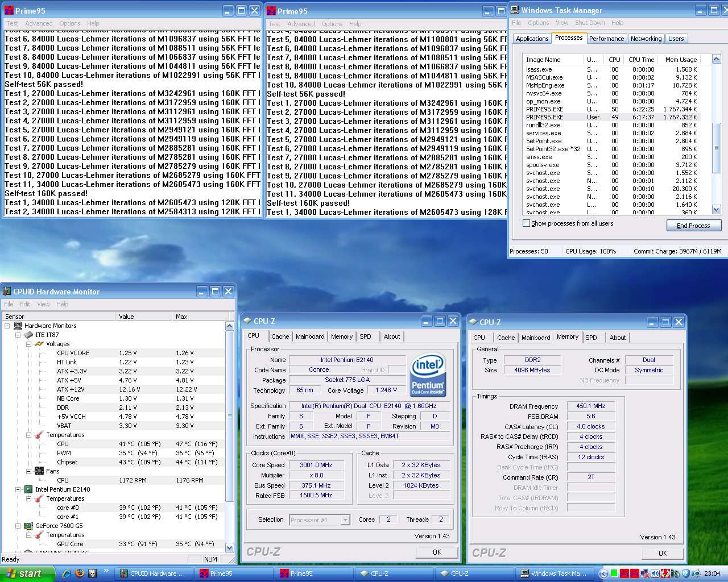
Task: Click Hardware Monitor scrollbar up arrow
Action: click(x=230, y=326)
